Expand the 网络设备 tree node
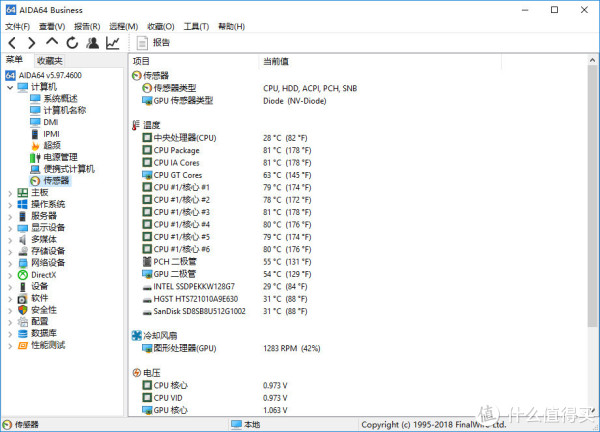 point(10,264)
